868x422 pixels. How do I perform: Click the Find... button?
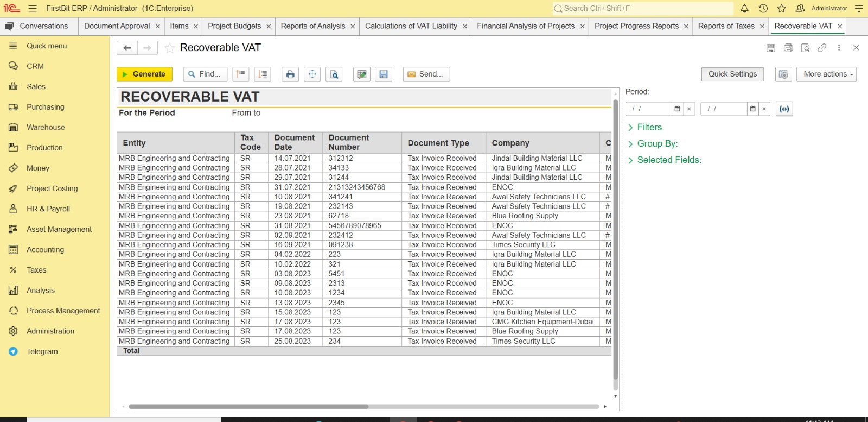(x=205, y=74)
